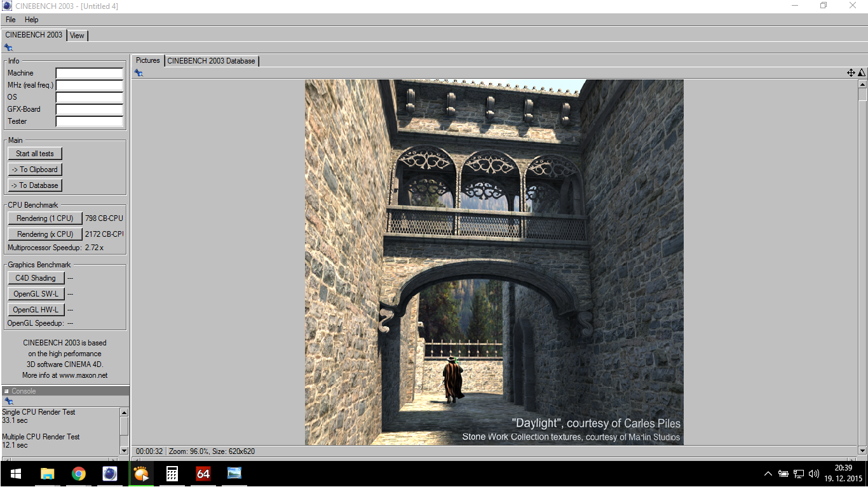Click the pushpin icon in the Console panel
This screenshot has height=487, width=868.
pos(8,401)
